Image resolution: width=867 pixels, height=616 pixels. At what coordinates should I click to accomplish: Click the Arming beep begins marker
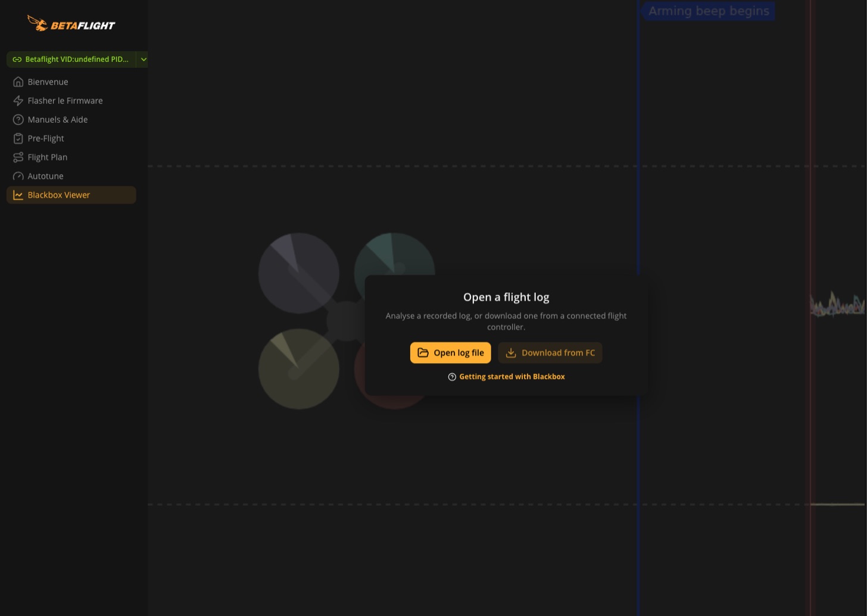point(709,11)
